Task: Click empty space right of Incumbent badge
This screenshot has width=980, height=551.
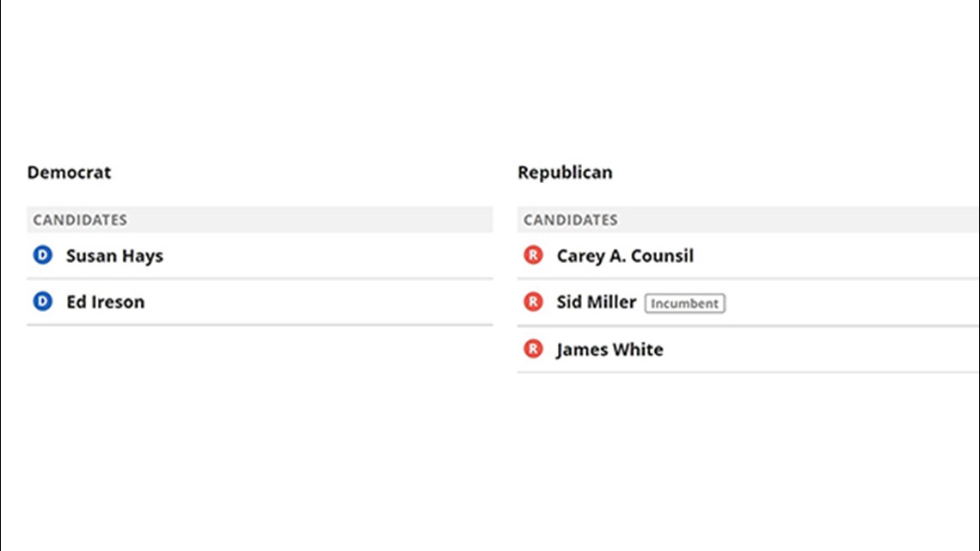Action: [853, 303]
